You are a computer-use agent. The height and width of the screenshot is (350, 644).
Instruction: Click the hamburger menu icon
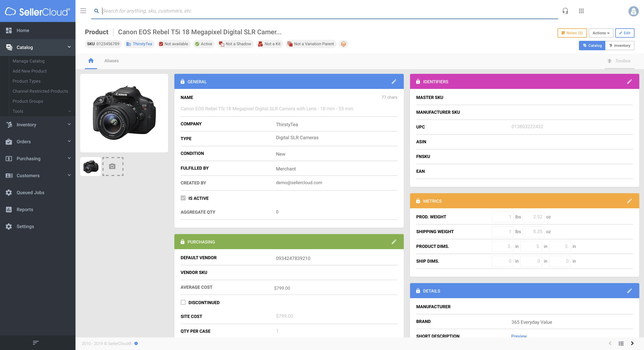coord(83,11)
